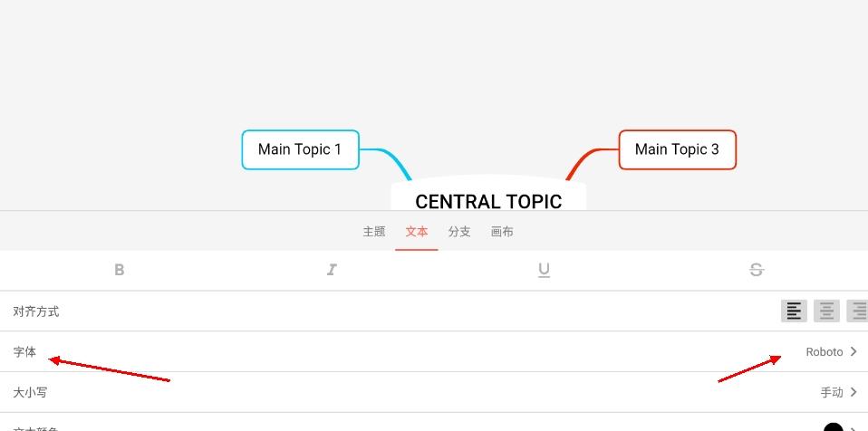
Task: Select the Main Topic 3 node
Action: pos(677,149)
